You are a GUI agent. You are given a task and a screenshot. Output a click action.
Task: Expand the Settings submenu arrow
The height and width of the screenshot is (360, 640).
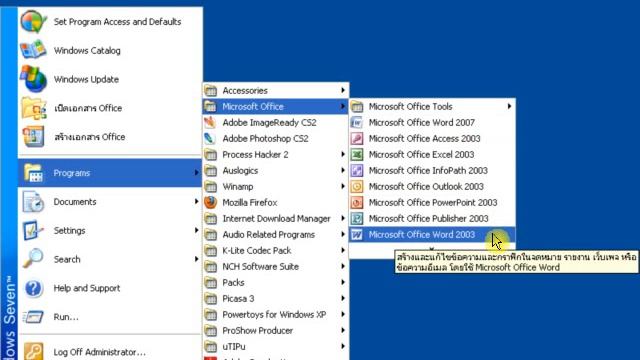coord(196,231)
